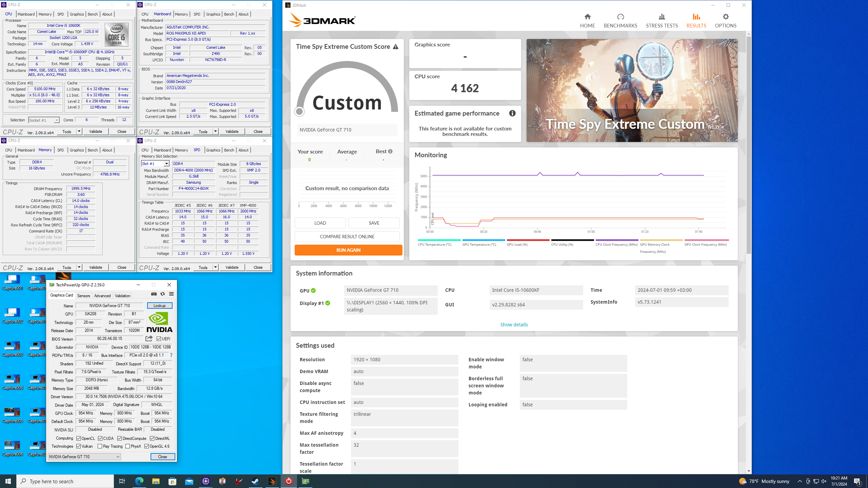Toggle the Vulkan checkbox in GPU-Z

tap(78, 446)
